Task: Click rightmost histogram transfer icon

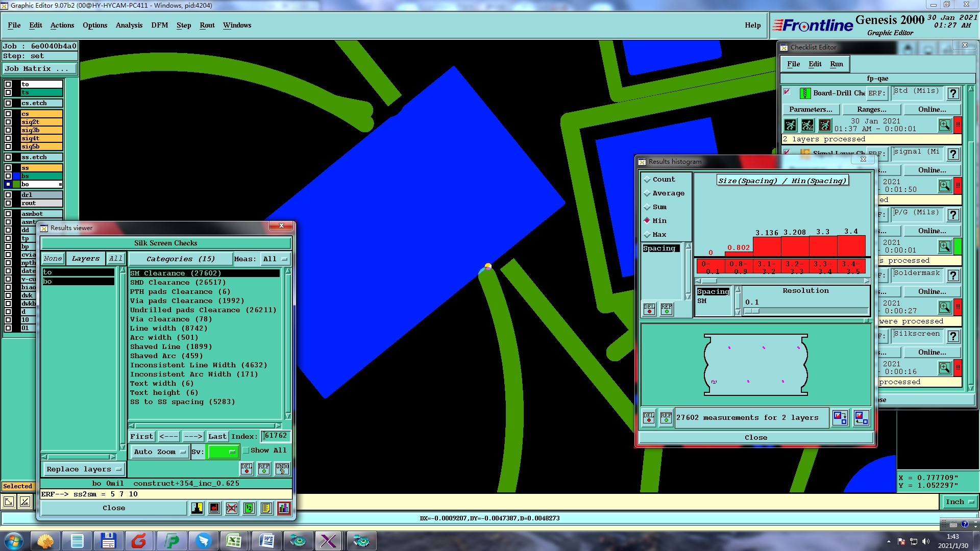Action: (861, 418)
